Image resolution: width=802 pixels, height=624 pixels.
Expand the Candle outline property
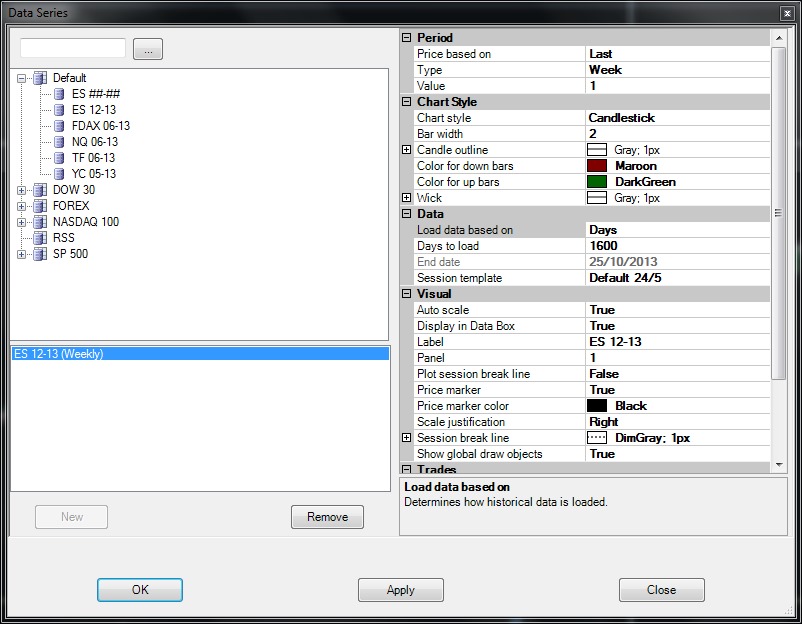[x=407, y=149]
